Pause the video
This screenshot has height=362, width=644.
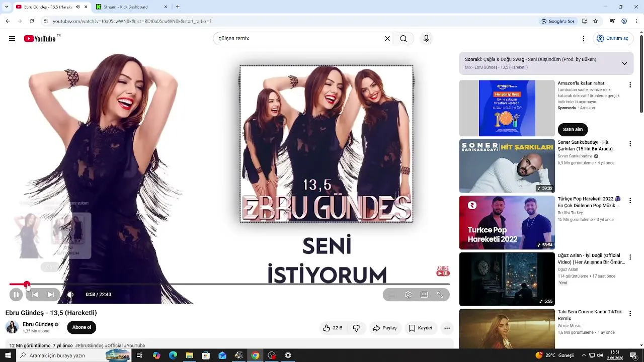tap(16, 295)
